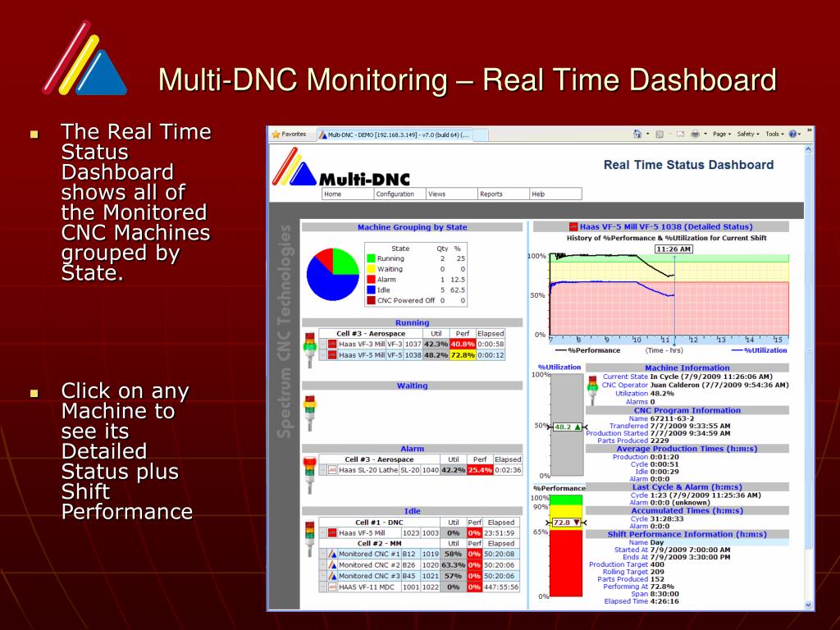Image resolution: width=840 pixels, height=630 pixels.
Task: Click the machine state pie chart
Action: [333, 274]
